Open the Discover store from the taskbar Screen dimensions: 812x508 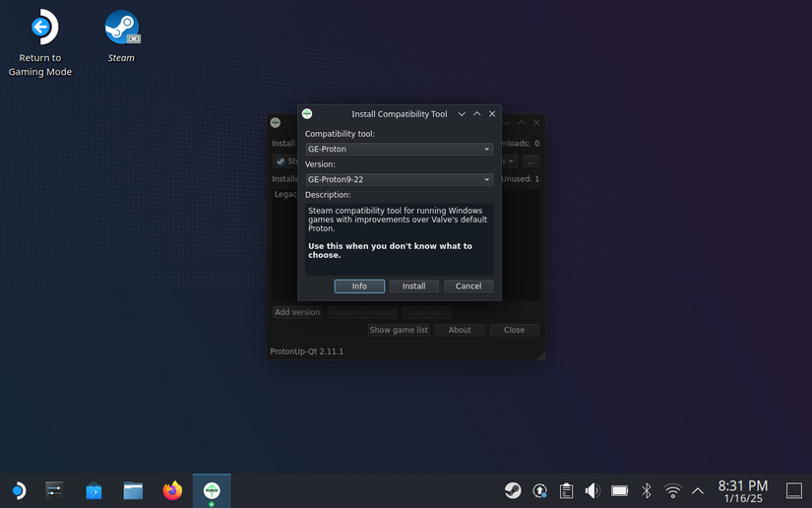pos(94,490)
